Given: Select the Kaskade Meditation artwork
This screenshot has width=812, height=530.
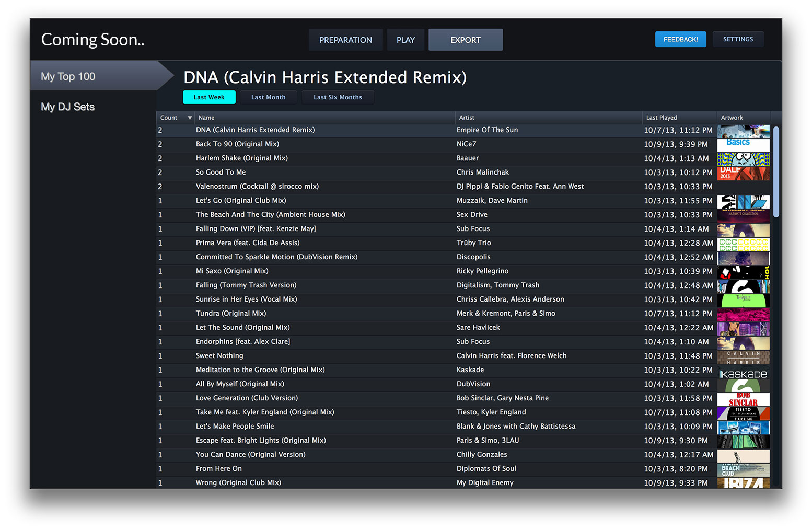Looking at the screenshot, I should coord(743,371).
